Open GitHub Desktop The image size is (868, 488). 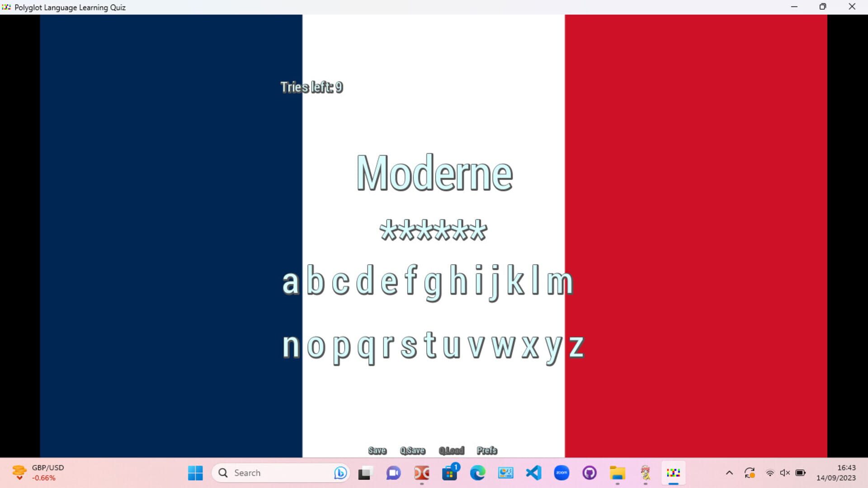click(590, 473)
